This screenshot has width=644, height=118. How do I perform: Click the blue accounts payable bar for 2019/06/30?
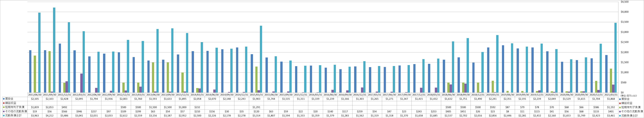click(503, 69)
